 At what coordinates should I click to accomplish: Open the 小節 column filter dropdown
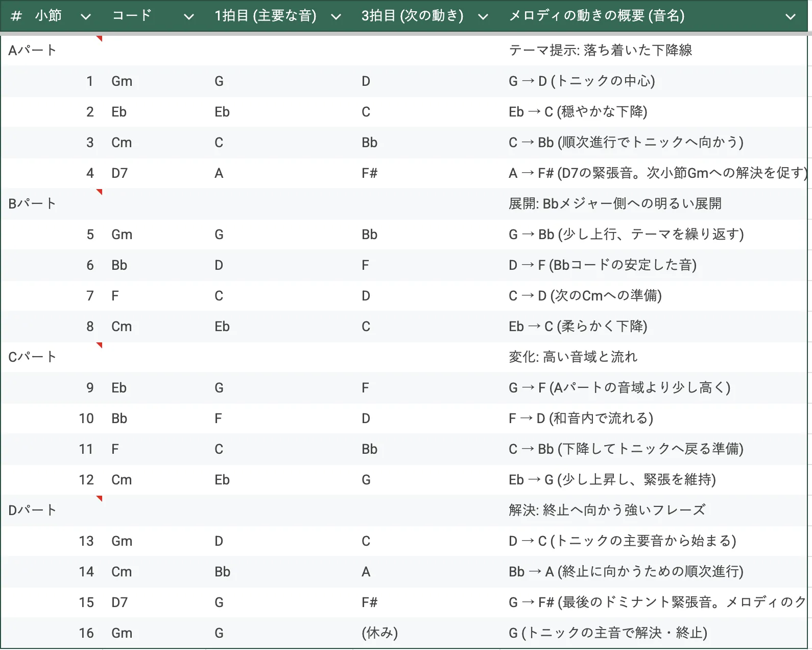(86, 17)
